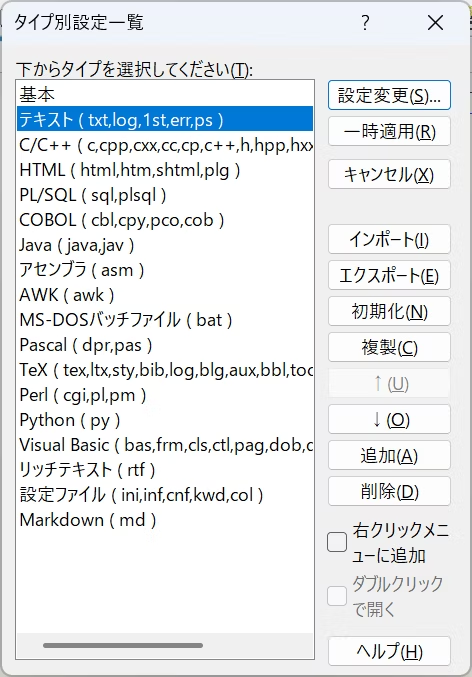This screenshot has width=472, height=677.
Task: Select MS-DOSバッチファイル ( bat ) entry
Action: [165, 320]
